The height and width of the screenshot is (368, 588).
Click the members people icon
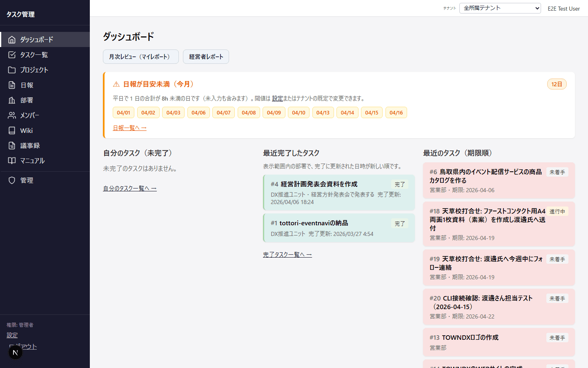[x=12, y=115]
